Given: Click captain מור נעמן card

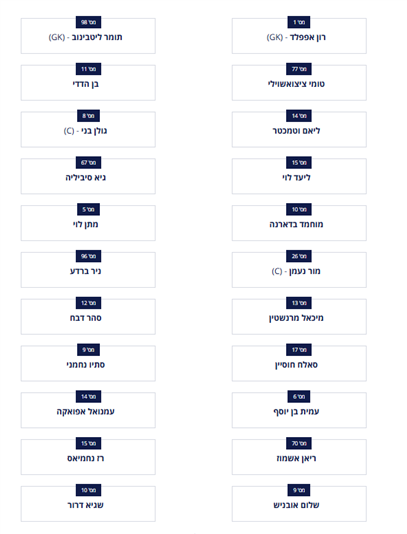Looking at the screenshot, I should (299, 270).
